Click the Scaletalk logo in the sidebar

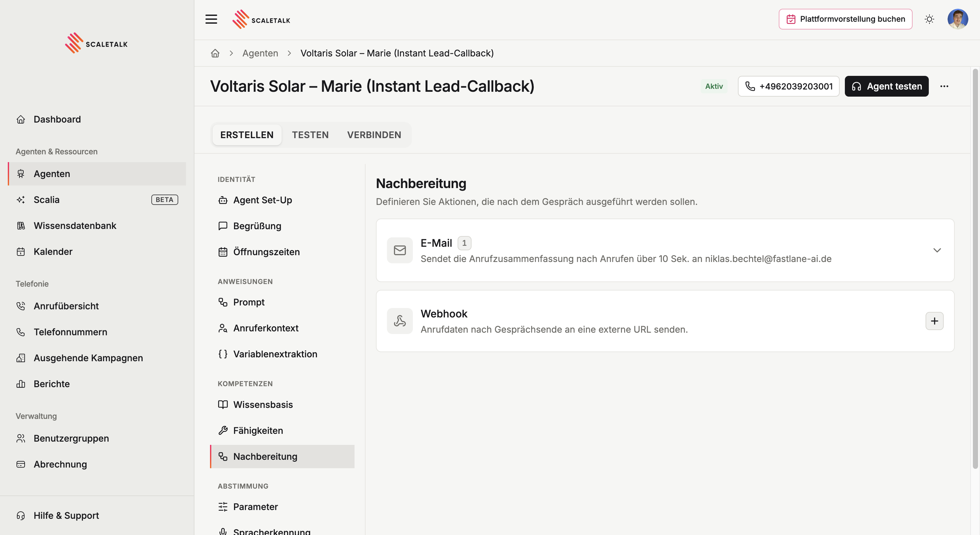tap(96, 43)
